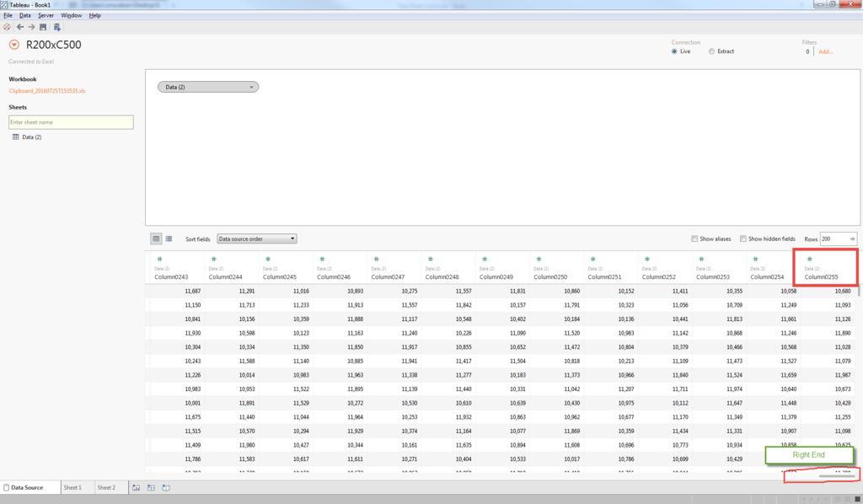863x504 pixels.
Task: Click the number type icon for Column0249
Action: click(485, 259)
